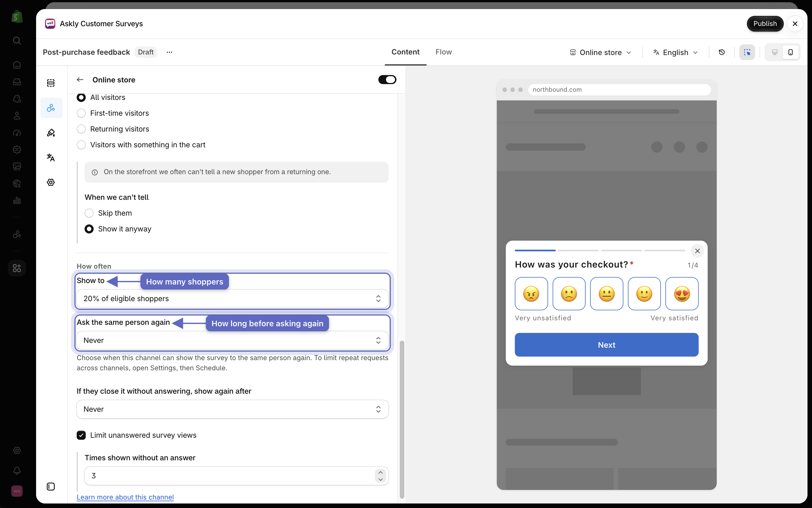The width and height of the screenshot is (812, 508).
Task: Open Shopify admin search icon
Action: point(17,41)
